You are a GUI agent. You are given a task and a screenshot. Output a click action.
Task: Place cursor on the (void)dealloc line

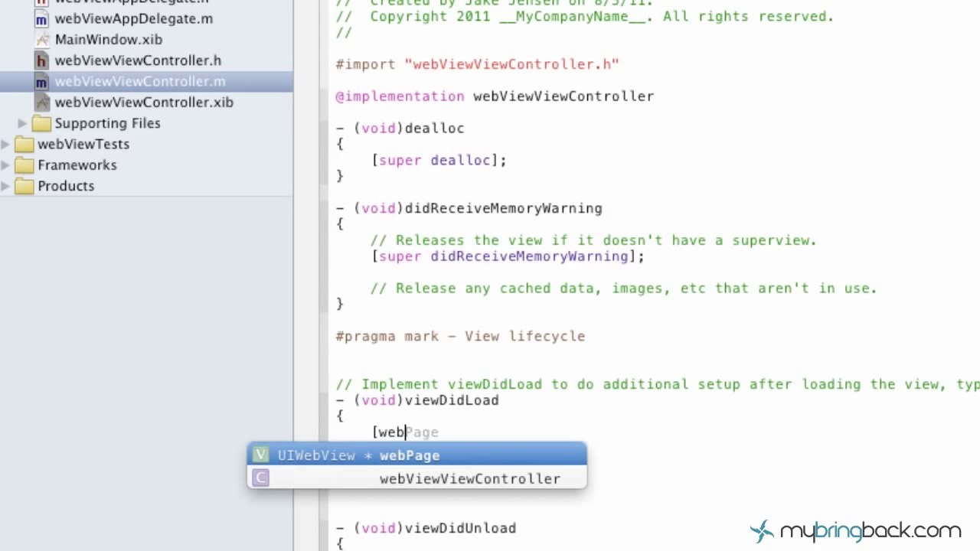[400, 129]
